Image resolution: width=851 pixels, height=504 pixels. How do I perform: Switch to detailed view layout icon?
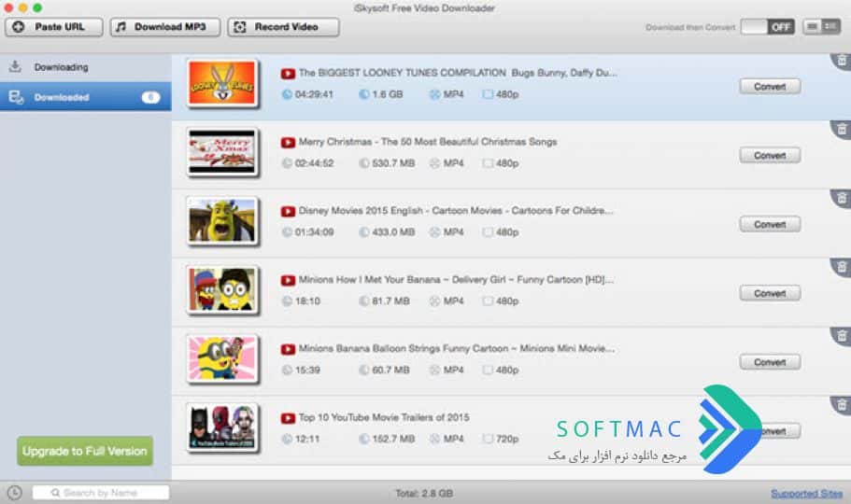(x=831, y=26)
